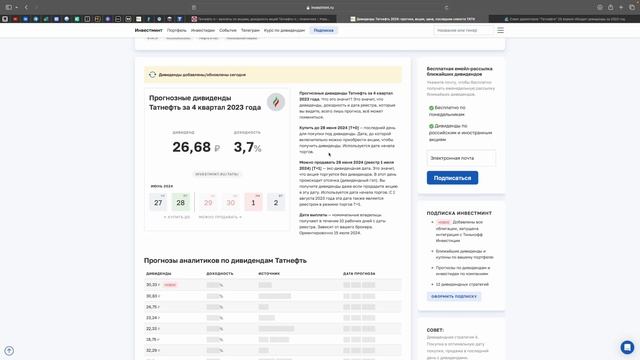Click the 23,24 ₽ forecast row
The height and width of the screenshot is (360, 640).
click(273, 318)
